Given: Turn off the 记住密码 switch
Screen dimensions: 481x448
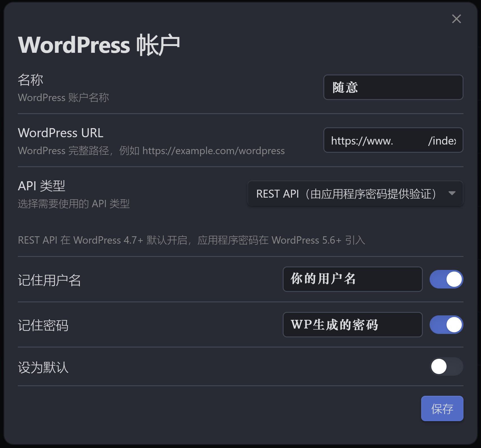Looking at the screenshot, I should coord(446,325).
